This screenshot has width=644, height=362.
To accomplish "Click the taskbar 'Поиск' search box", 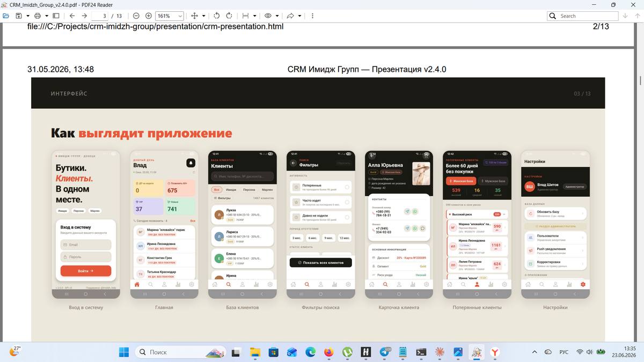I will pyautogui.click(x=180, y=352).
